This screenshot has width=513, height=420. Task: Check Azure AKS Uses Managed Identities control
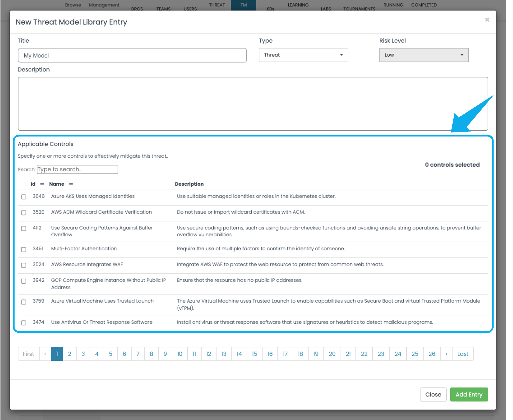pyautogui.click(x=24, y=197)
